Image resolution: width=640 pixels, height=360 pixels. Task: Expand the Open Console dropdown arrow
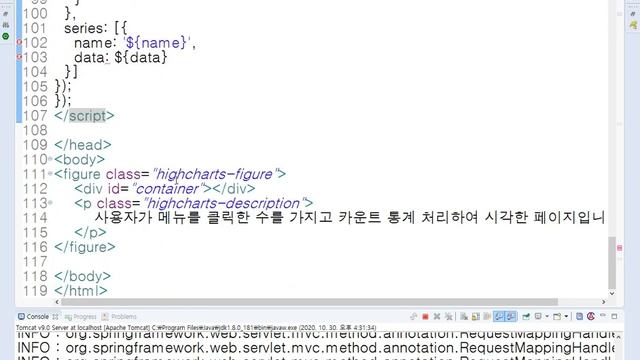566,316
